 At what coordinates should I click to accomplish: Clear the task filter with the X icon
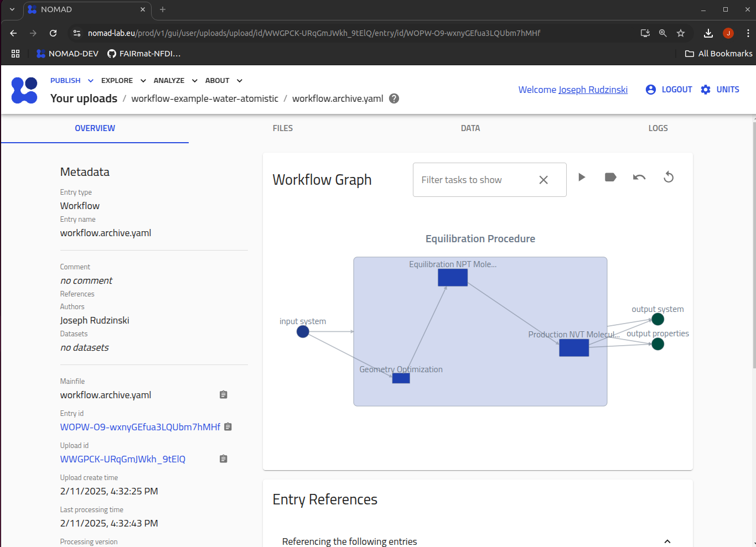tap(543, 179)
